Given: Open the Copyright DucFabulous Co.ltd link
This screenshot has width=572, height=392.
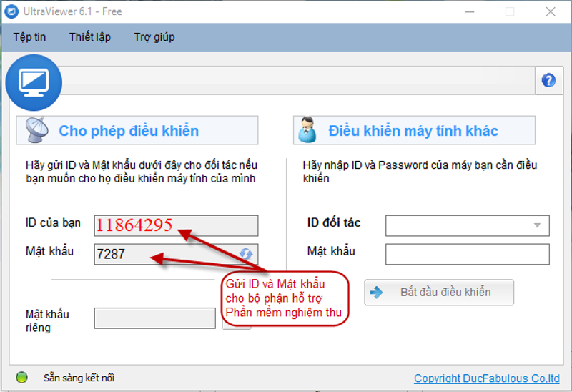Looking at the screenshot, I should (487, 378).
